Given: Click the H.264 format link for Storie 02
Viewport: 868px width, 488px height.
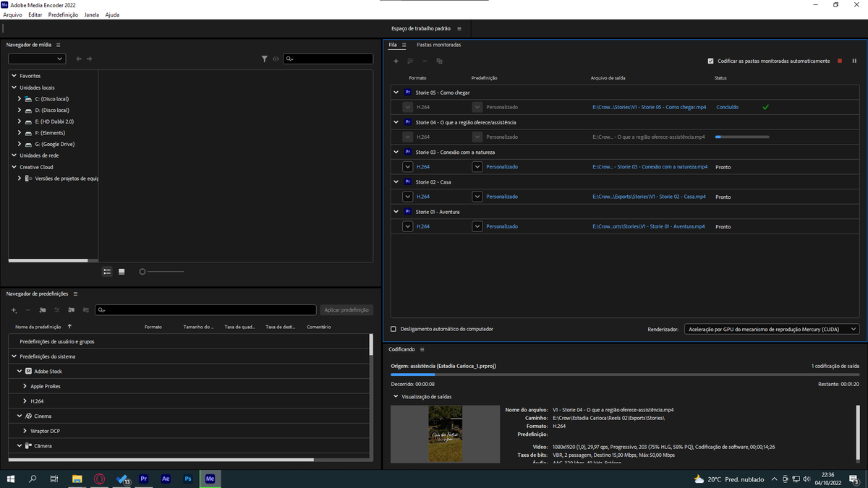Looking at the screenshot, I should coord(423,197).
